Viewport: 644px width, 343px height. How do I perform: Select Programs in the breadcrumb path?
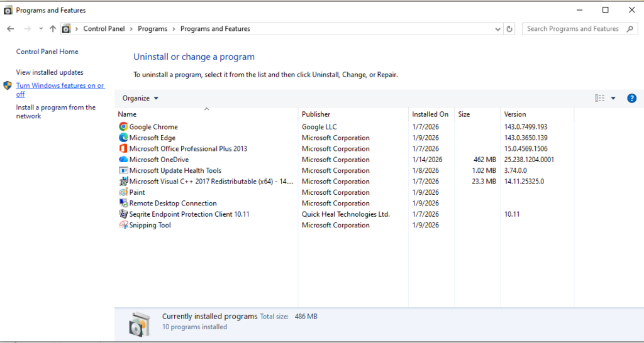152,29
